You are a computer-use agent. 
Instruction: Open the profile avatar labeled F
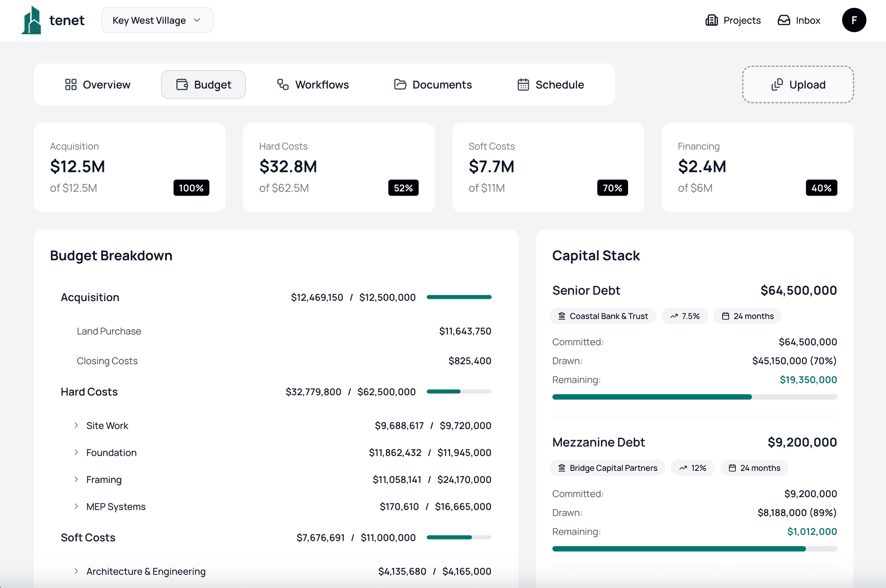tap(854, 20)
